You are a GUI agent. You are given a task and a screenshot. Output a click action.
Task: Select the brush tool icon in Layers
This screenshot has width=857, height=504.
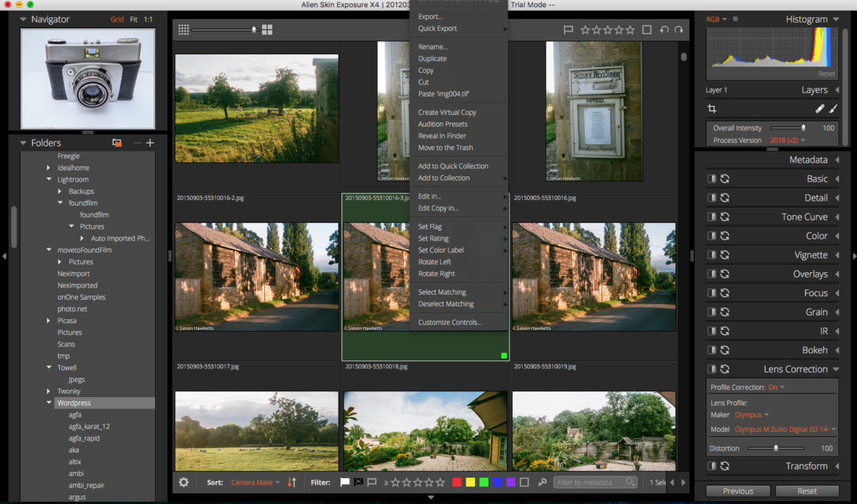pos(833,109)
